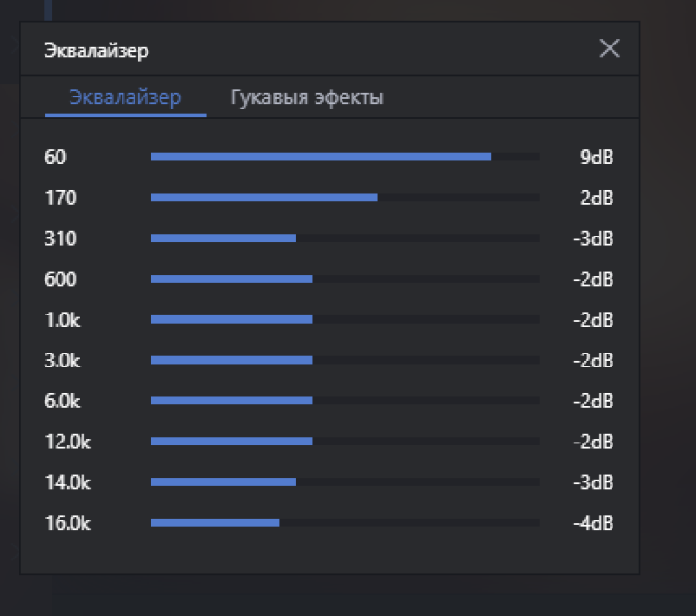
Task: Click the 14.0k band slider
Action: (x=345, y=481)
